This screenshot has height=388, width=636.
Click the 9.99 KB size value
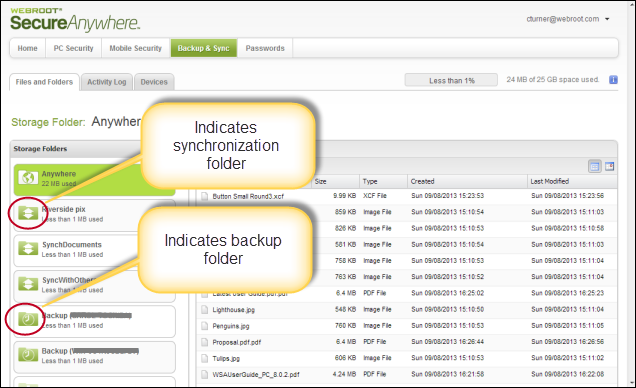(x=344, y=196)
